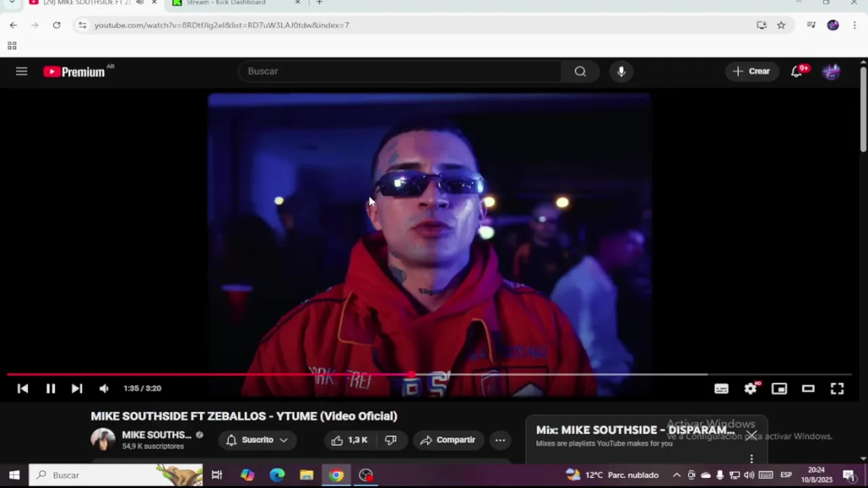Go to the YouTube Premium home logo

(x=75, y=72)
